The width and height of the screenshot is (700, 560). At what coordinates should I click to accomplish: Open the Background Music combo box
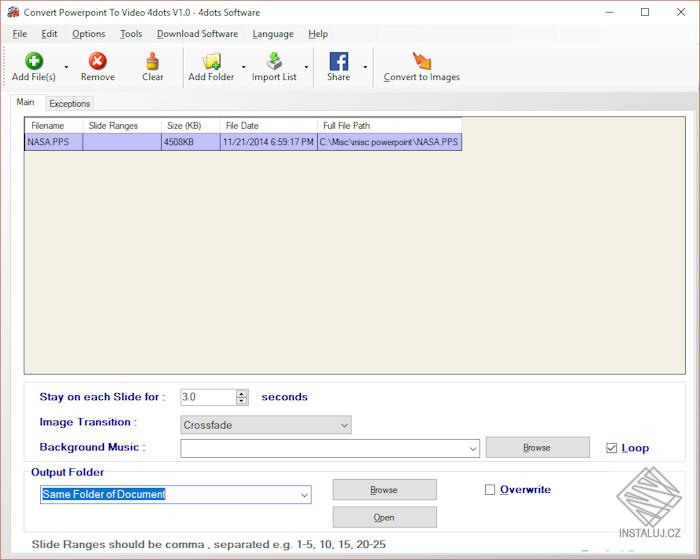[330, 448]
